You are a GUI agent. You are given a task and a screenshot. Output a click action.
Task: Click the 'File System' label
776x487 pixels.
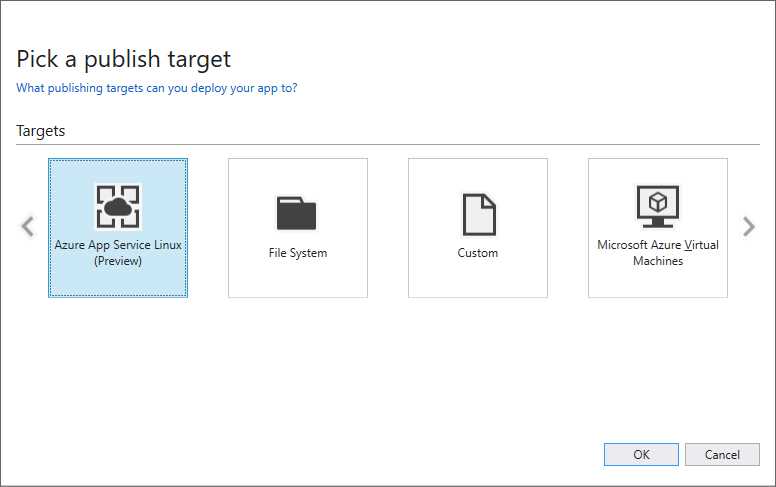(298, 253)
